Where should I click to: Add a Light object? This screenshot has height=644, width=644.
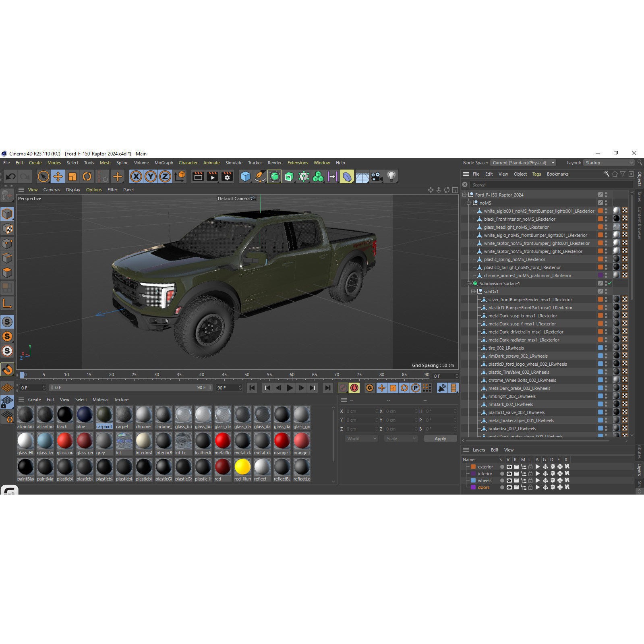tap(391, 176)
